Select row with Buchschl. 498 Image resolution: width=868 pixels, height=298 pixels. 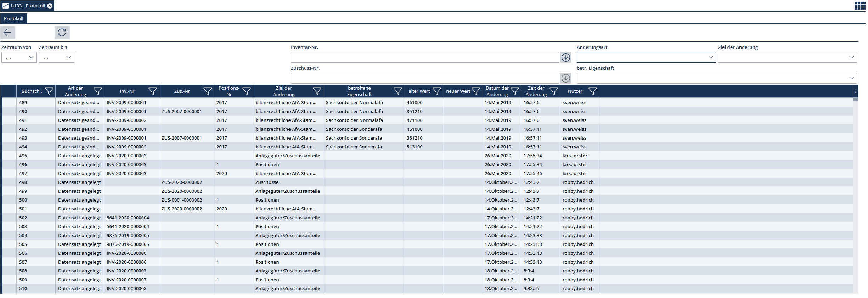tap(23, 182)
